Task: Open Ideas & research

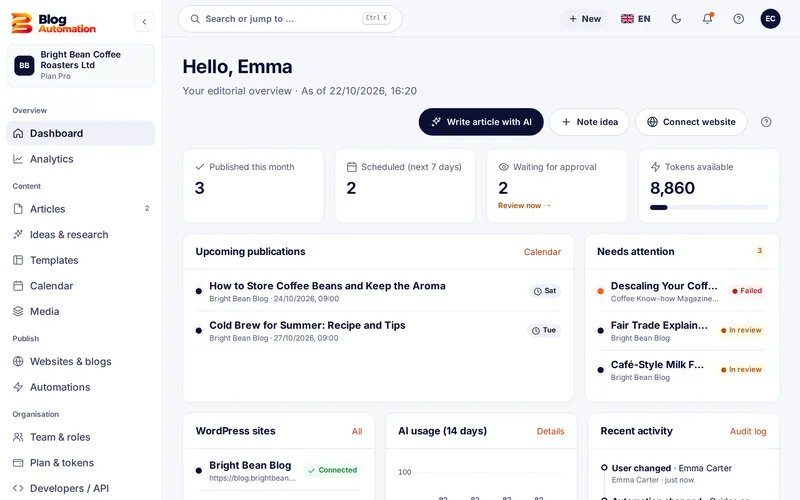Action: (x=81, y=235)
